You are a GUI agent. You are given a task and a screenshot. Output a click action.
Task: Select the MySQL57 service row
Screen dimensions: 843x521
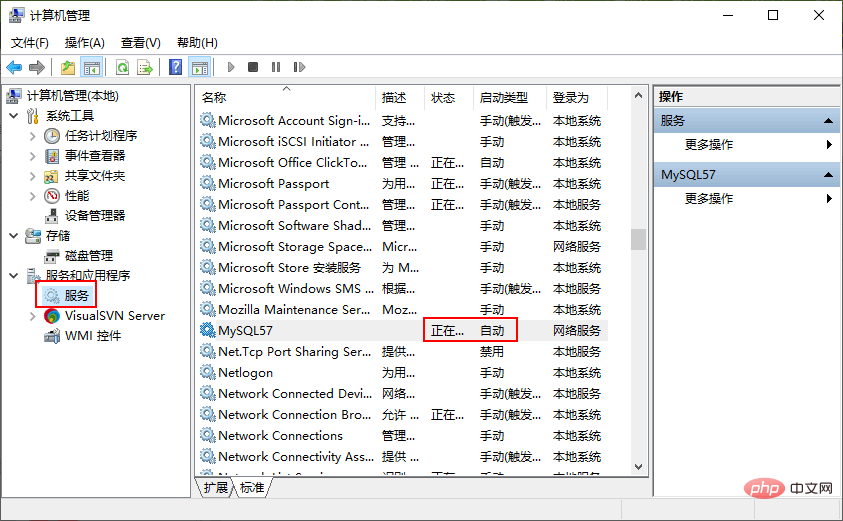pos(403,330)
